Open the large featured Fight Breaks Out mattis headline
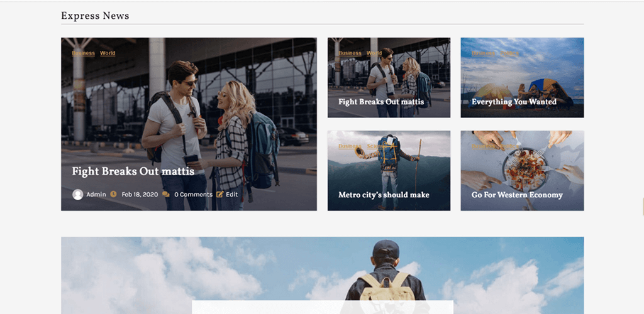Image resolution: width=644 pixels, height=314 pixels. click(133, 171)
